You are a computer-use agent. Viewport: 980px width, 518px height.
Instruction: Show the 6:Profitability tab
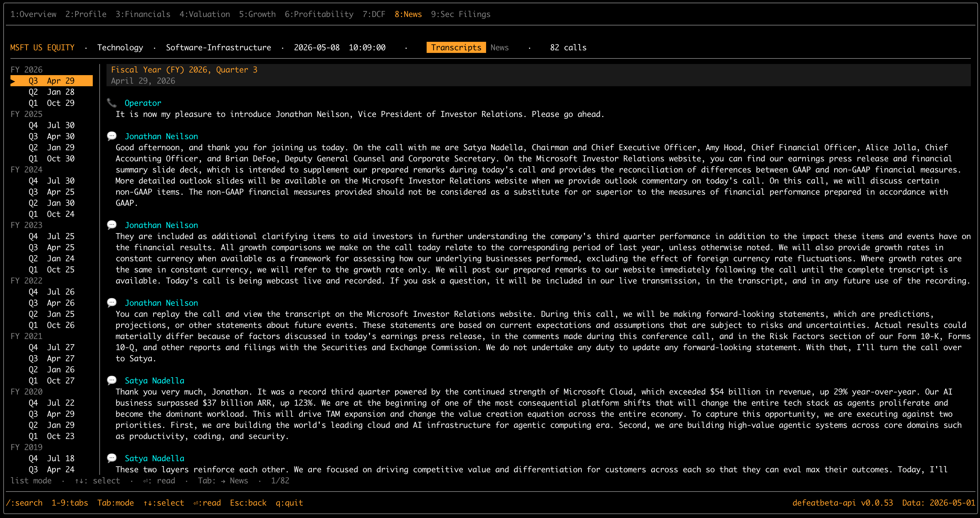319,14
